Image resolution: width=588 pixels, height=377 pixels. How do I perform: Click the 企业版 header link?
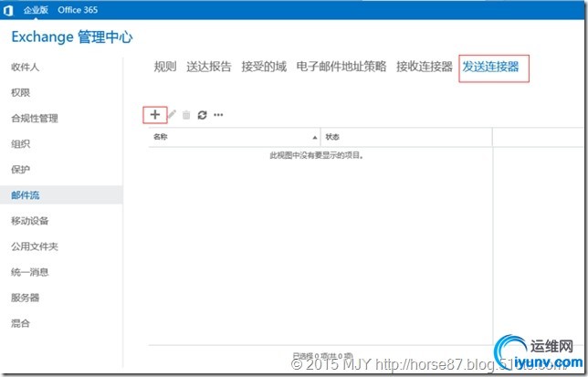click(36, 10)
